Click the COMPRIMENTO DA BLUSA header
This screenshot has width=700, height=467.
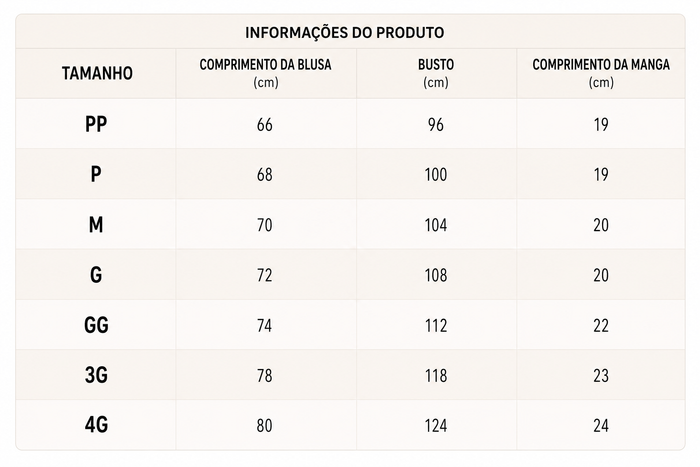point(266,73)
